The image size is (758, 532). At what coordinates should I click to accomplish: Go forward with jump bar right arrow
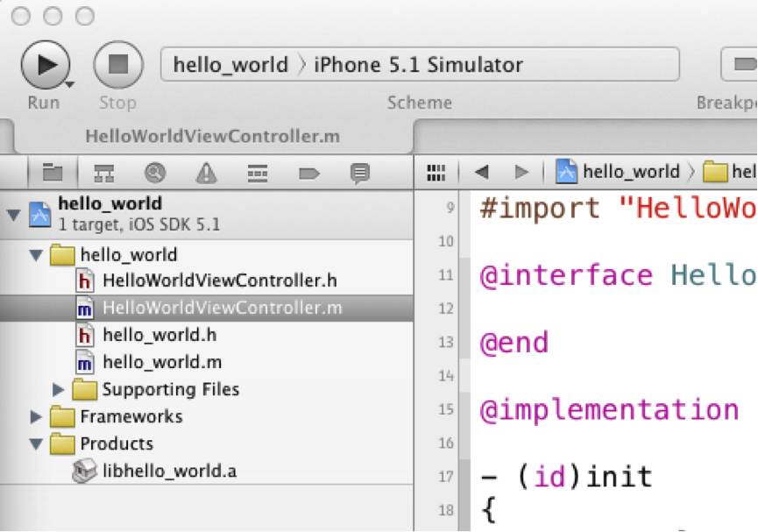click(521, 172)
